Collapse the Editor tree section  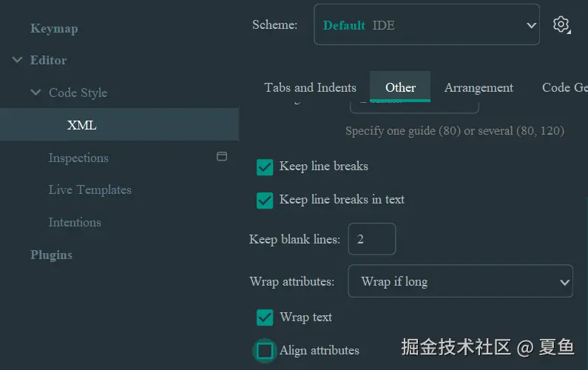pos(18,60)
